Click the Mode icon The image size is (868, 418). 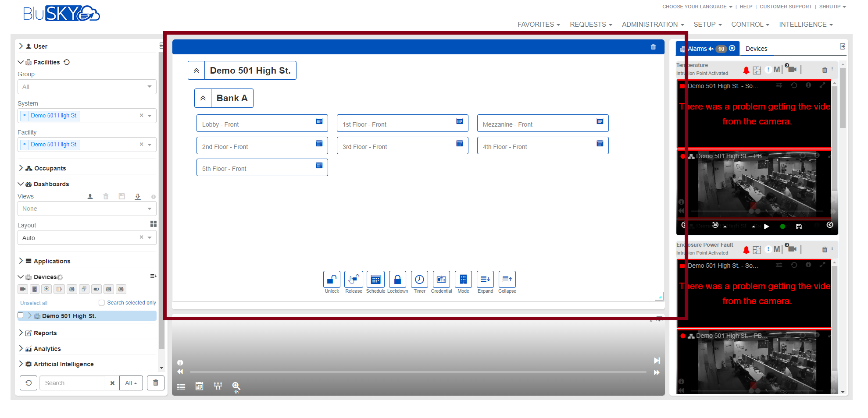463,280
